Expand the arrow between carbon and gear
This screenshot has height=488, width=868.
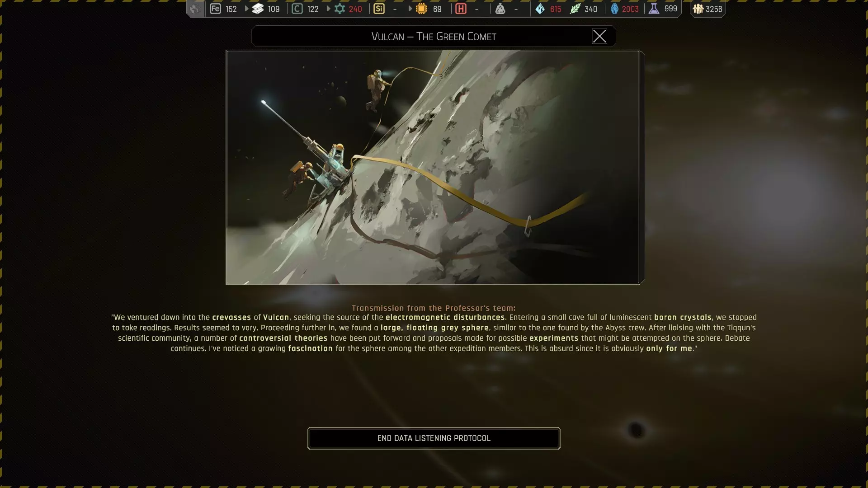point(328,9)
